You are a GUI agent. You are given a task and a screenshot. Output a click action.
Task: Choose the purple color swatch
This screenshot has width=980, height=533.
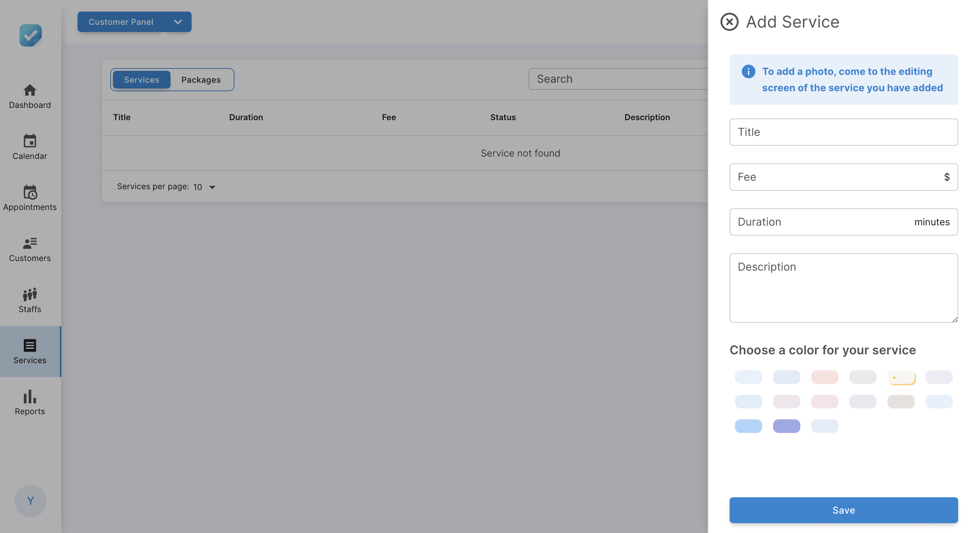[x=786, y=426]
